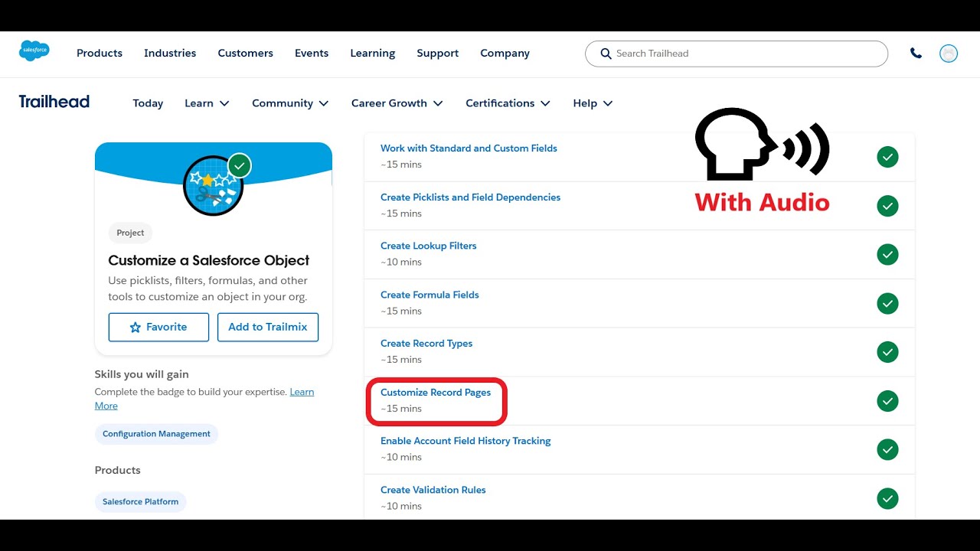Screen dimensions: 980x551
Task: Expand the Certifications dropdown
Action: click(508, 103)
